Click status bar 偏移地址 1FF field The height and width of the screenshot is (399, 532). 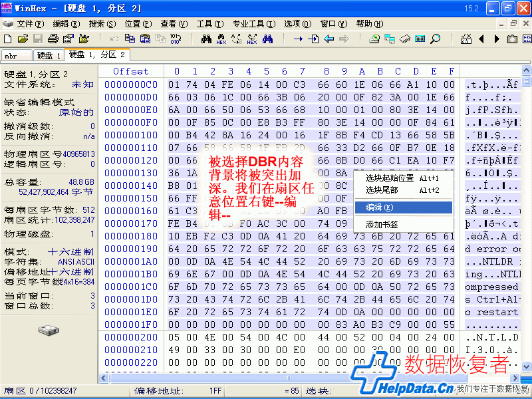[x=178, y=391]
